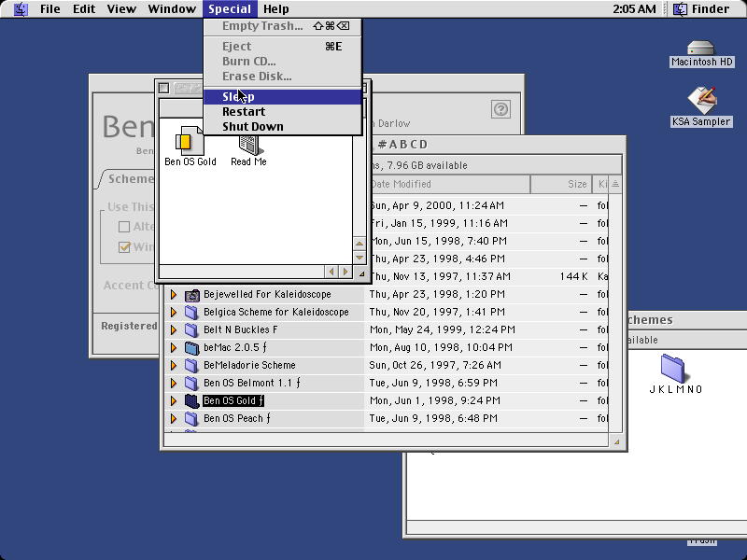Viewport: 747px width, 560px height.
Task: Click the beMac 2.0.5 folder icon
Action: [x=191, y=348]
